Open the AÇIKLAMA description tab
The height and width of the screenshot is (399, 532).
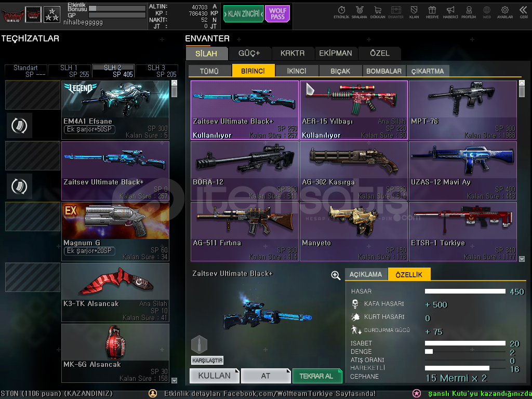366,274
